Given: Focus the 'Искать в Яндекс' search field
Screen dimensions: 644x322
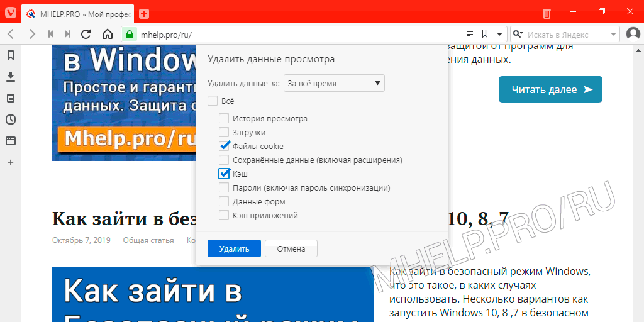Looking at the screenshot, I should coord(567,35).
